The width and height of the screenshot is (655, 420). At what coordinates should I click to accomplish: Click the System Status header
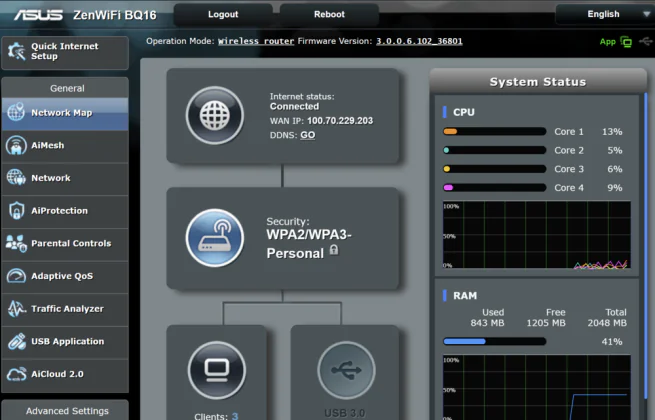538,81
